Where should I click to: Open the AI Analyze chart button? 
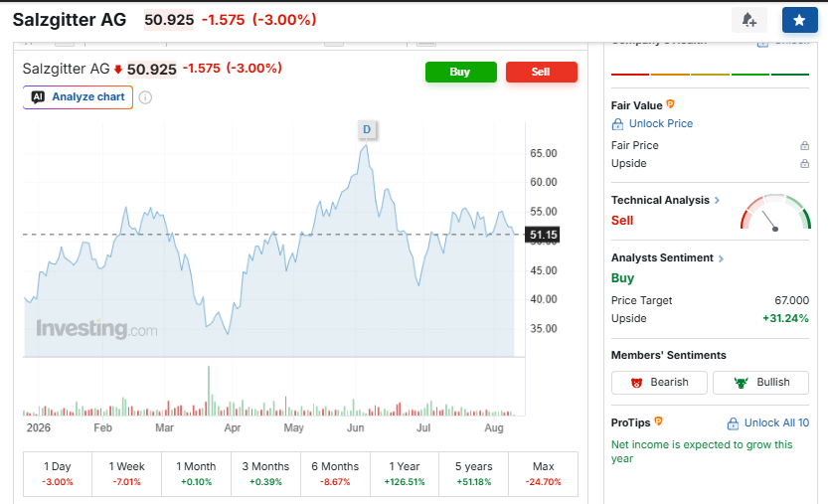click(x=78, y=97)
